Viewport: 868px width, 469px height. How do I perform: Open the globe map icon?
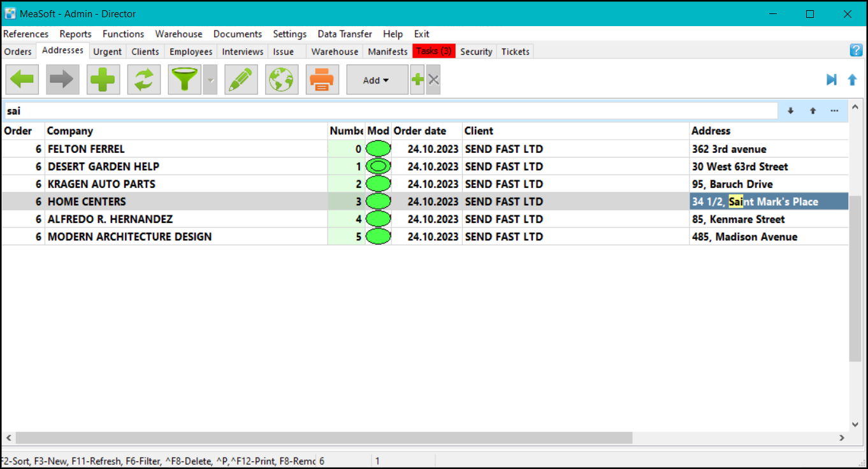[282, 80]
